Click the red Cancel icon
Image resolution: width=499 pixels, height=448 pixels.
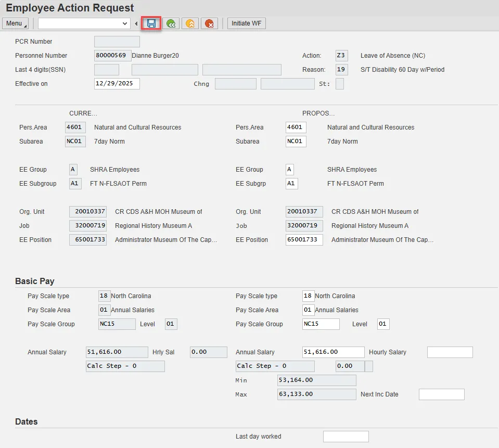tap(209, 23)
